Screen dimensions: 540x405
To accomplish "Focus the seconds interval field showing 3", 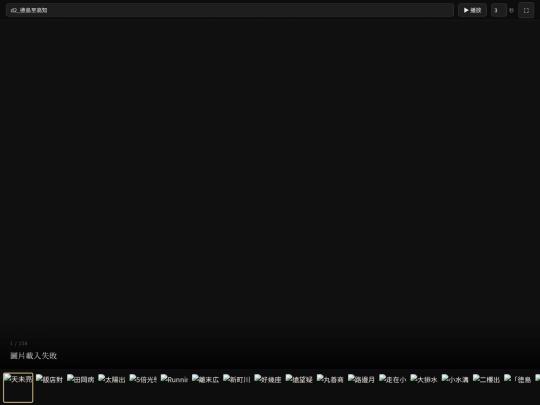I will tap(498, 10).
